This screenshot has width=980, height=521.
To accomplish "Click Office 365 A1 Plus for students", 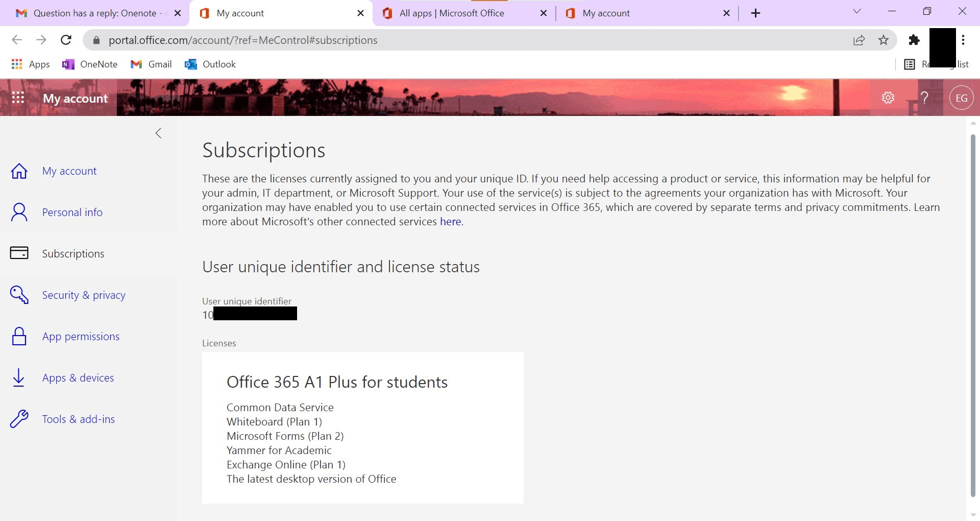I will [x=337, y=382].
